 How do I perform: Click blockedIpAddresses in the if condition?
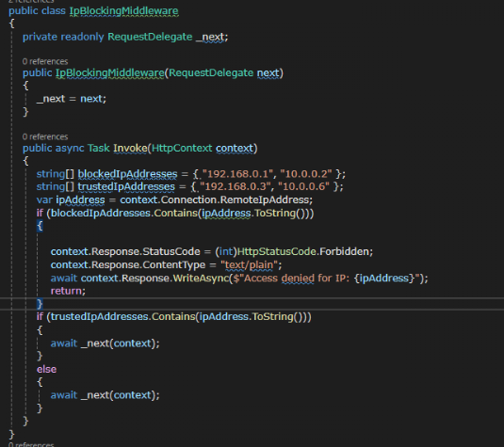click(x=101, y=214)
